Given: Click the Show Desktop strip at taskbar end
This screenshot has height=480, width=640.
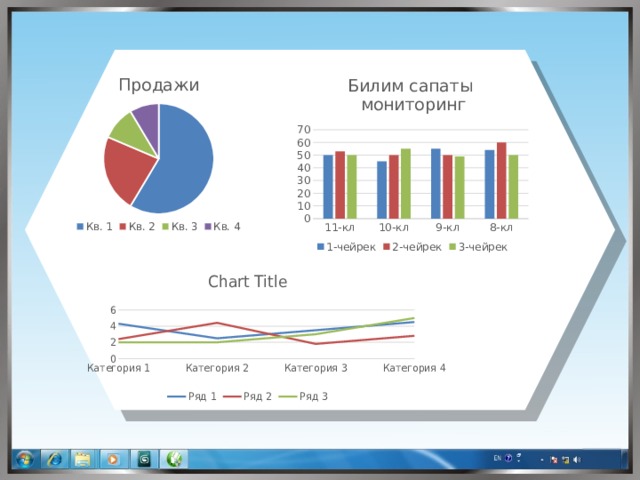Looking at the screenshot, I should pos(624,460).
